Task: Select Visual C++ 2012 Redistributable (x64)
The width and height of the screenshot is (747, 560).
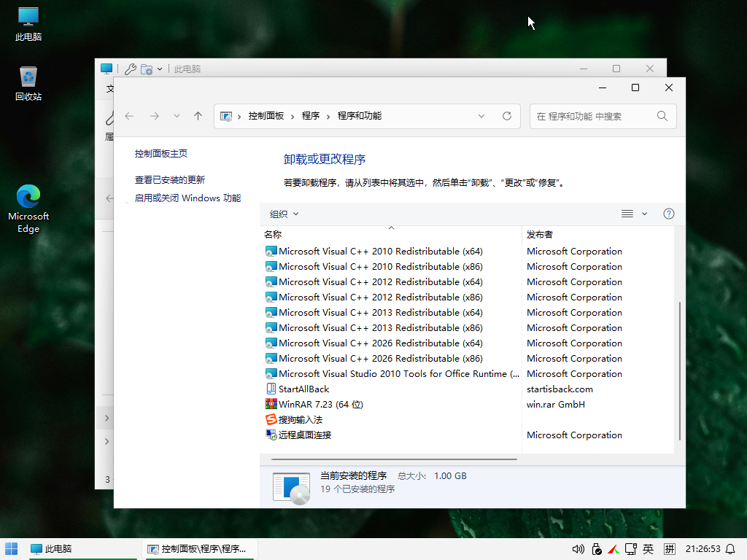Action: point(380,282)
